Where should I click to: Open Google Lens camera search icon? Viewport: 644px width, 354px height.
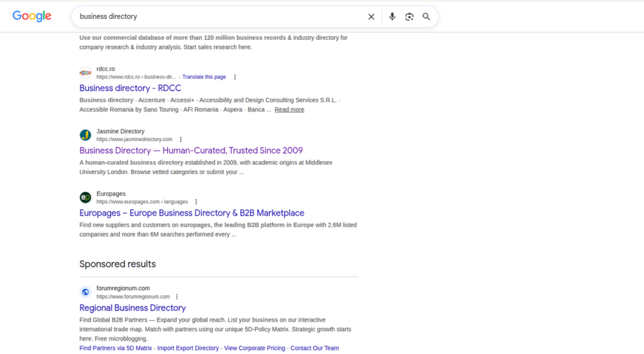click(x=409, y=16)
